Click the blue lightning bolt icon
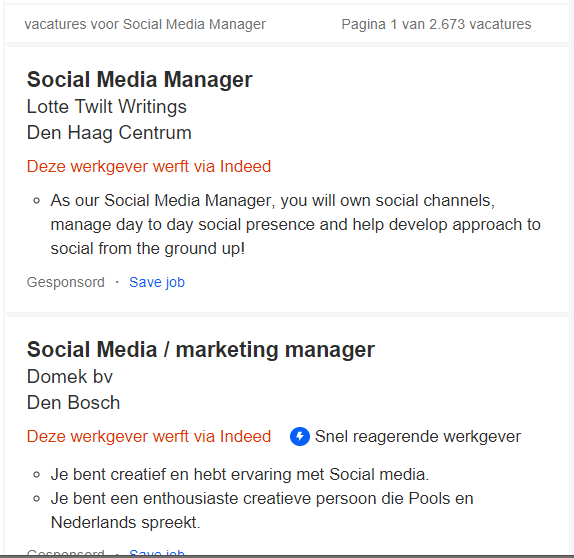 point(299,436)
